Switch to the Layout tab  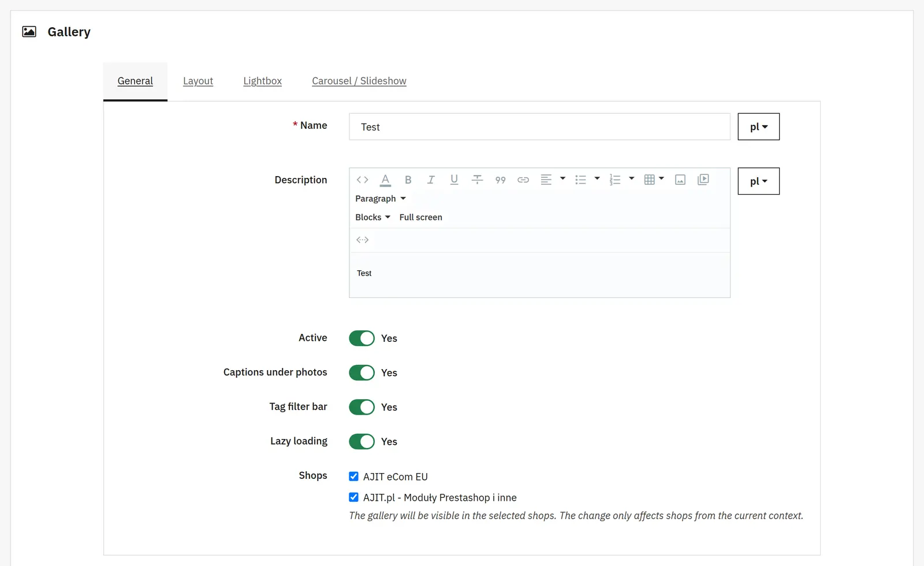click(x=198, y=81)
